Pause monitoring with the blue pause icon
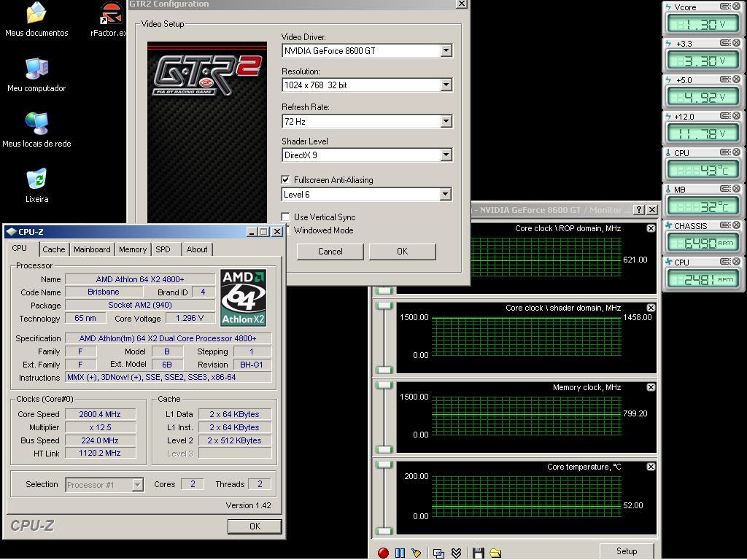 [400, 553]
